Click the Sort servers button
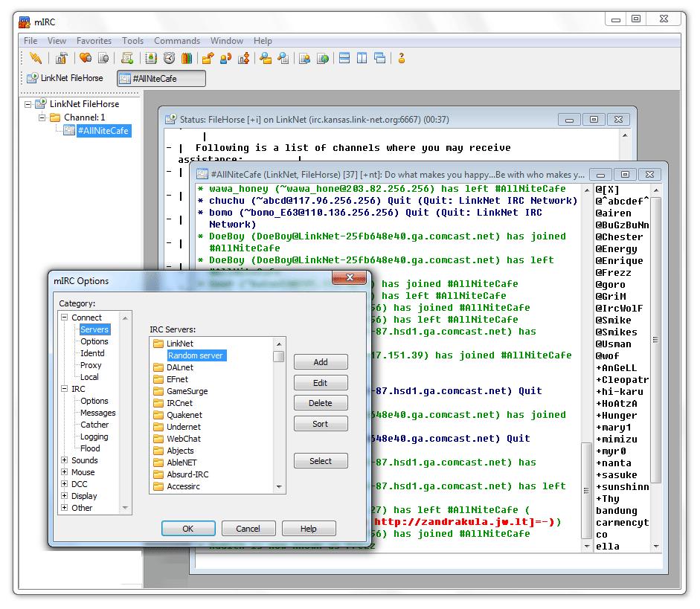This screenshot has height=609, width=700. point(321,424)
